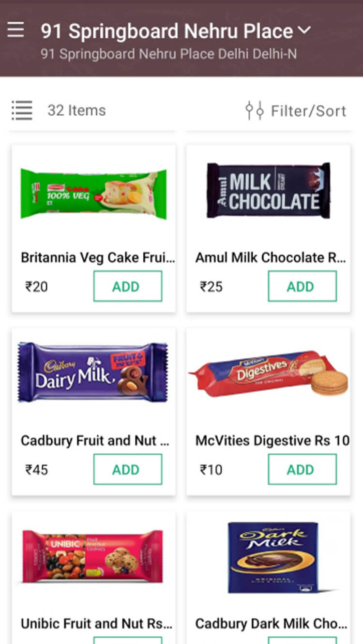Screen dimensions: 363x644
Task: Add Amul Milk Chocolate to cart
Action: pos(302,287)
